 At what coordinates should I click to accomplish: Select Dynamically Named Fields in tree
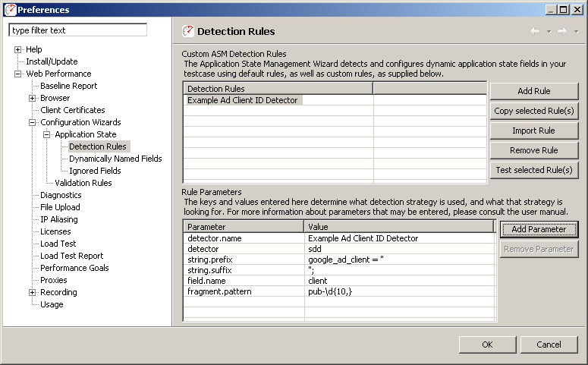click(x=115, y=159)
